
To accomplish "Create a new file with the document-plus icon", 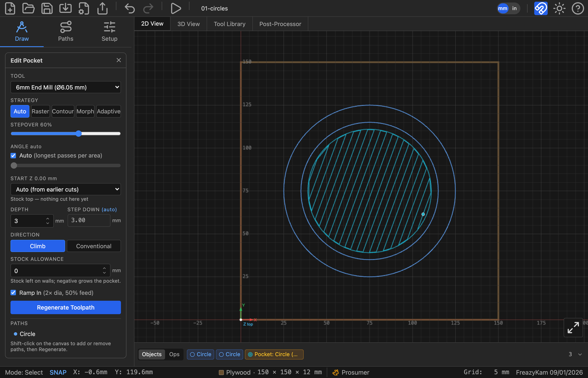I will [10, 8].
